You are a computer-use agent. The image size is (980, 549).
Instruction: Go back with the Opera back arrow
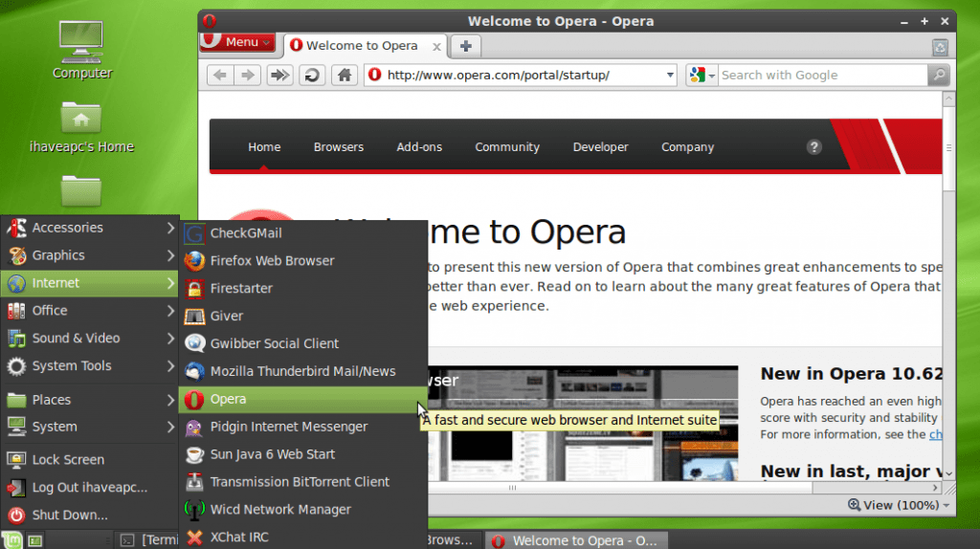point(219,75)
